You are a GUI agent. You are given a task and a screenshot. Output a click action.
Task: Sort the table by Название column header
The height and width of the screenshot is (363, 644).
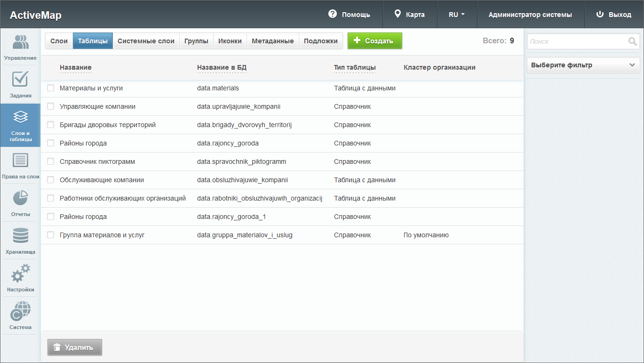click(x=75, y=67)
